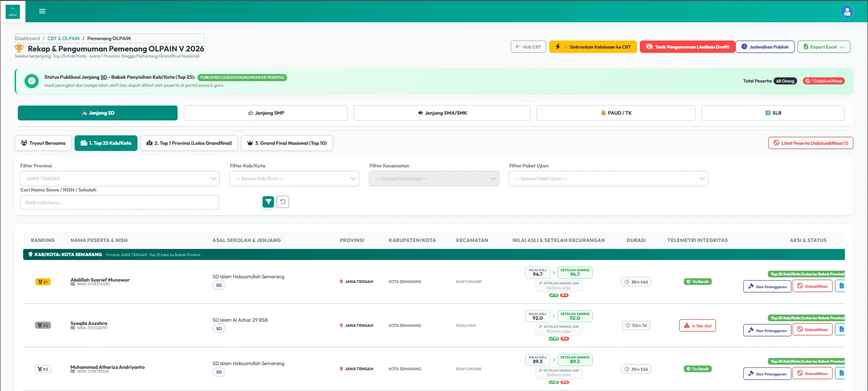Open Filter Kecamatan dropdown
Screen dimensions: 868x391
pyautogui.click(x=434, y=179)
